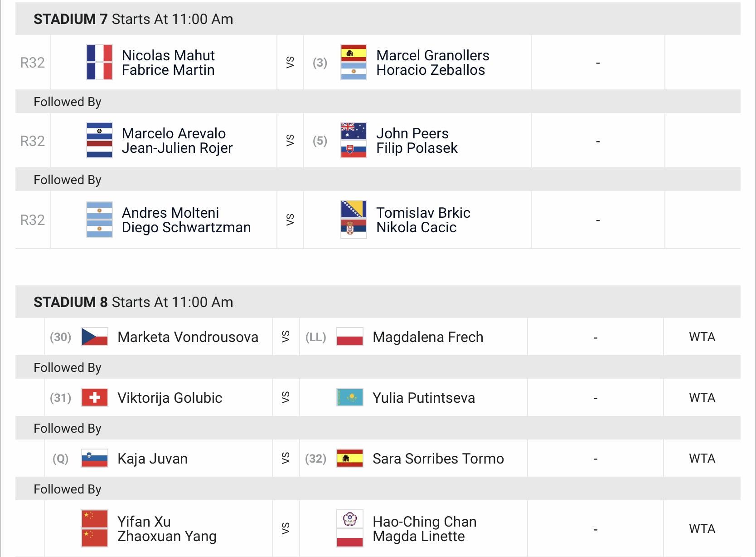The image size is (756, 557).
Task: Click the Swiss flag beside Viktorija Golubic
Action: coord(95,397)
